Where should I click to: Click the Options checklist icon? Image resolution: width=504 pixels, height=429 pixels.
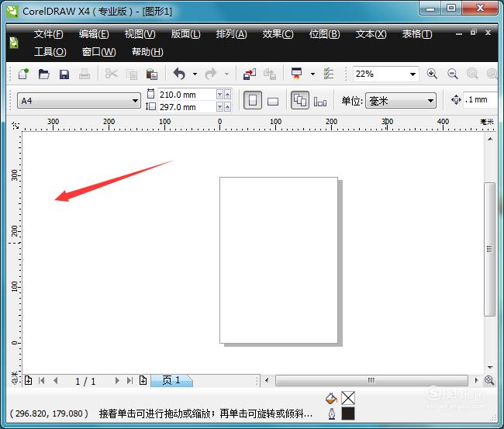coord(329,74)
